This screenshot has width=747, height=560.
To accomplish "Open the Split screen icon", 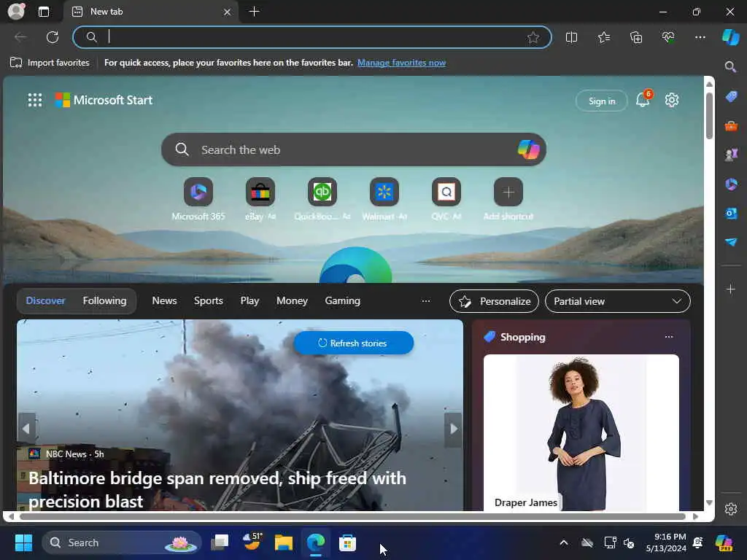I will click(571, 37).
